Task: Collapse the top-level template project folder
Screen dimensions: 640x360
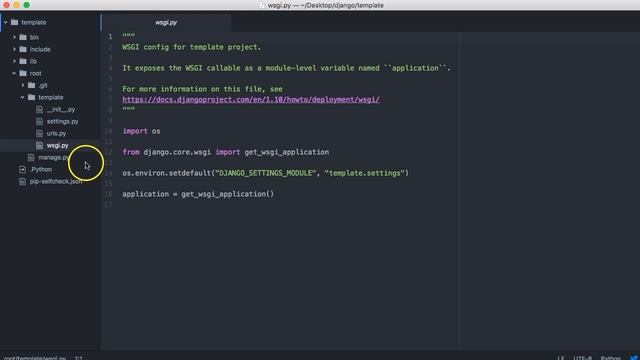Action: pyautogui.click(x=6, y=22)
